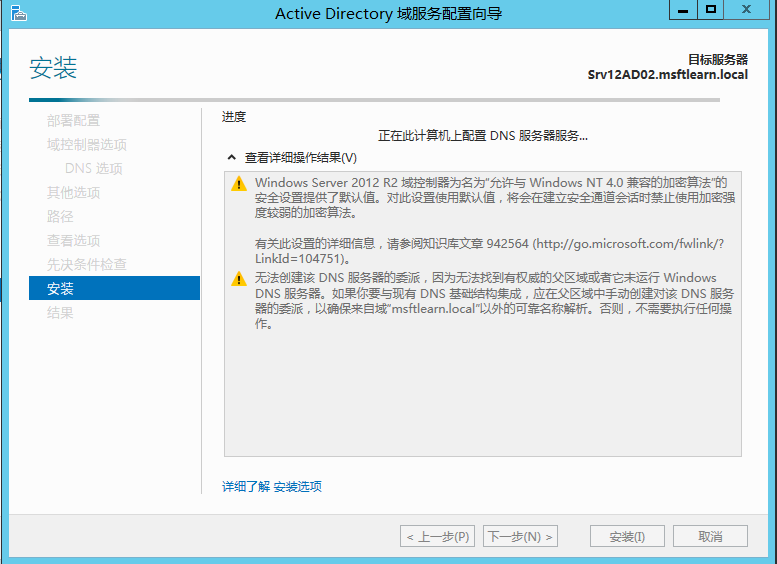This screenshot has width=777, height=564.
Task: Click the 下一步(N) button
Action: (520, 536)
